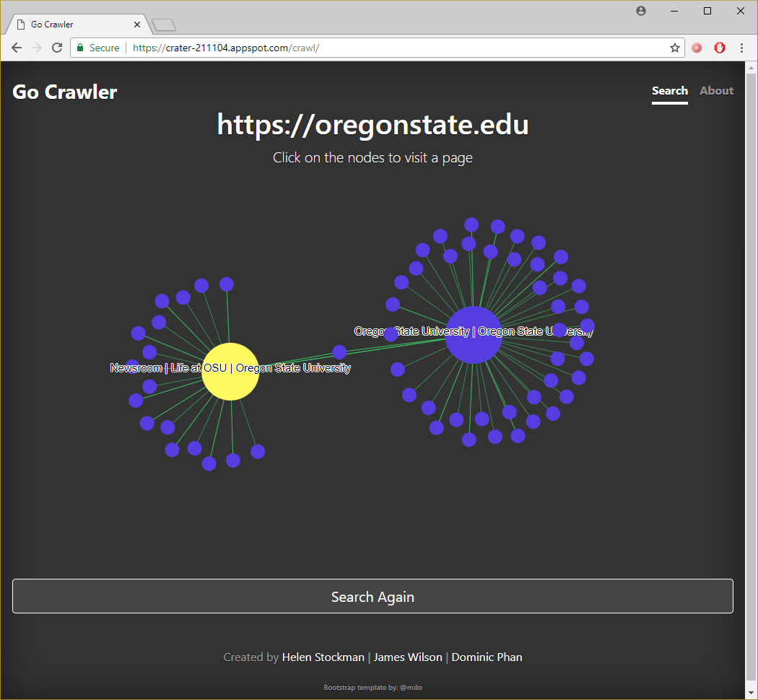Open the About nav link

tap(716, 91)
